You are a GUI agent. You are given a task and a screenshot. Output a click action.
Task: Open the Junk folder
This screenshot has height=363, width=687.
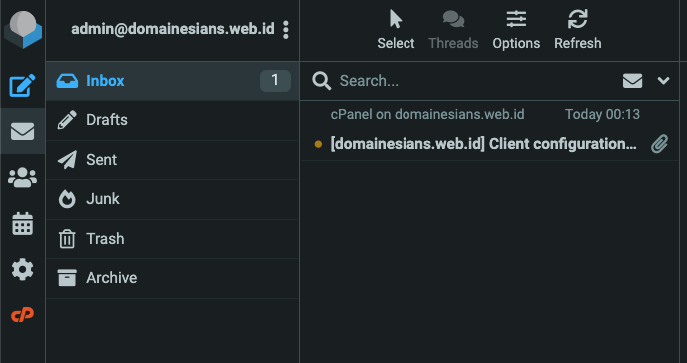point(173,199)
